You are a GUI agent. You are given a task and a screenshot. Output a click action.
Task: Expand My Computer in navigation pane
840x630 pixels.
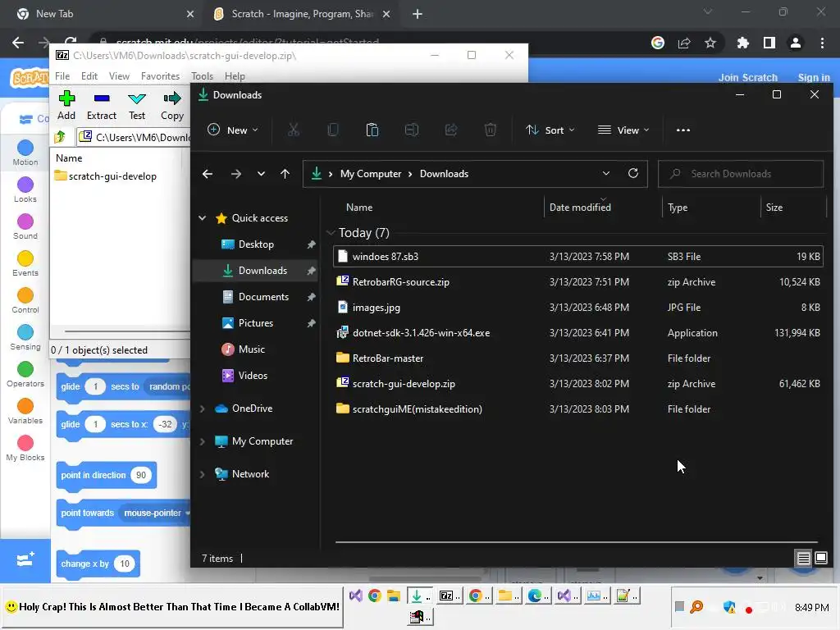coord(203,441)
